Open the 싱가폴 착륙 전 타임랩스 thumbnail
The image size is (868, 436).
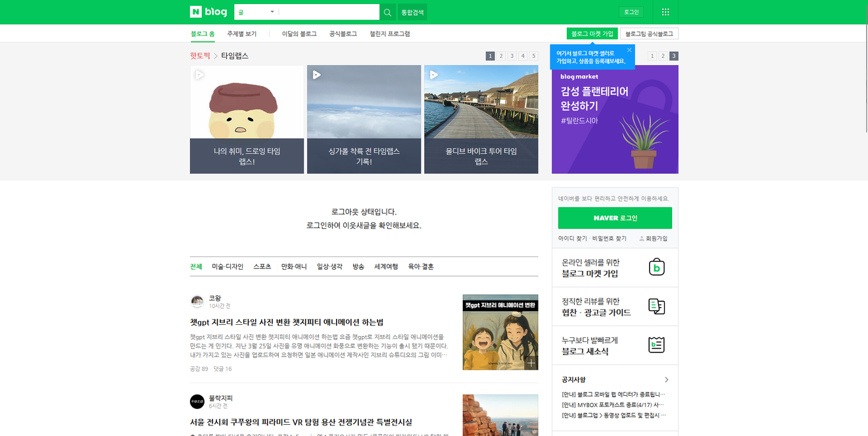click(x=364, y=119)
